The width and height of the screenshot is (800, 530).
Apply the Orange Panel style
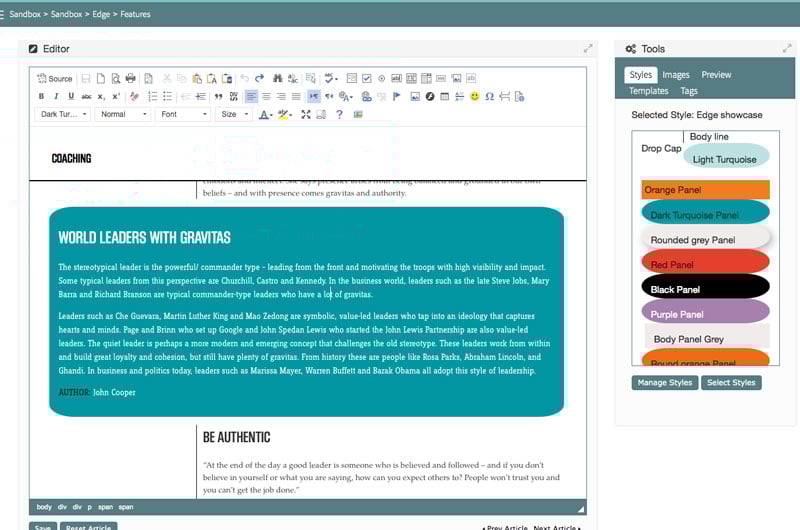click(705, 190)
